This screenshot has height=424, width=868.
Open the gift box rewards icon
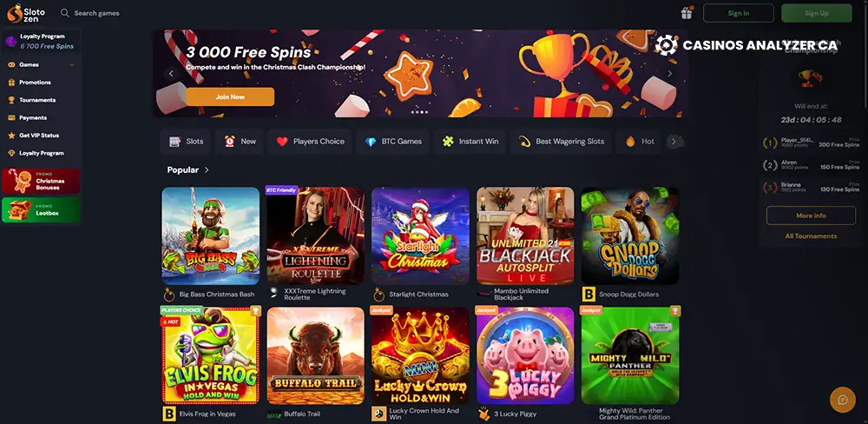pos(687,13)
